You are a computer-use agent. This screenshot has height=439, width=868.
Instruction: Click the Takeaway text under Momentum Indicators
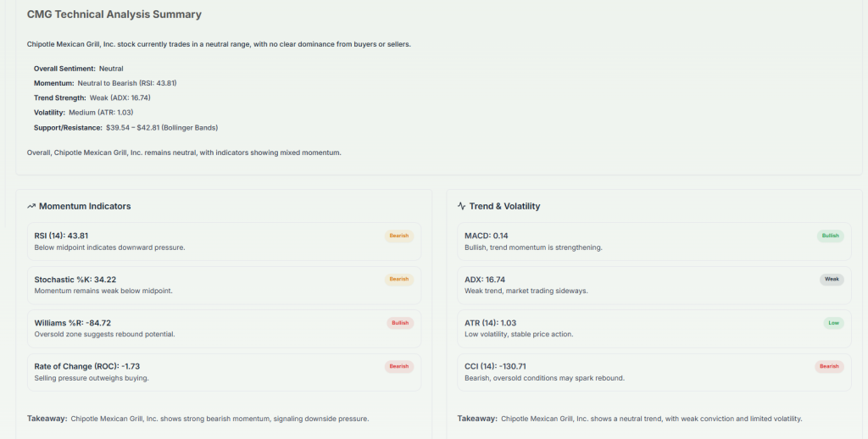(x=198, y=419)
